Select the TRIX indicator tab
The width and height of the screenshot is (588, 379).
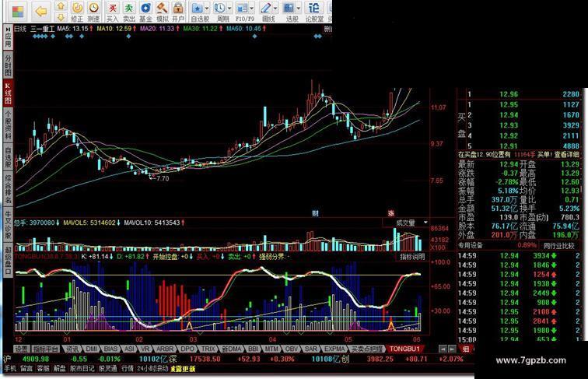tap(208, 349)
